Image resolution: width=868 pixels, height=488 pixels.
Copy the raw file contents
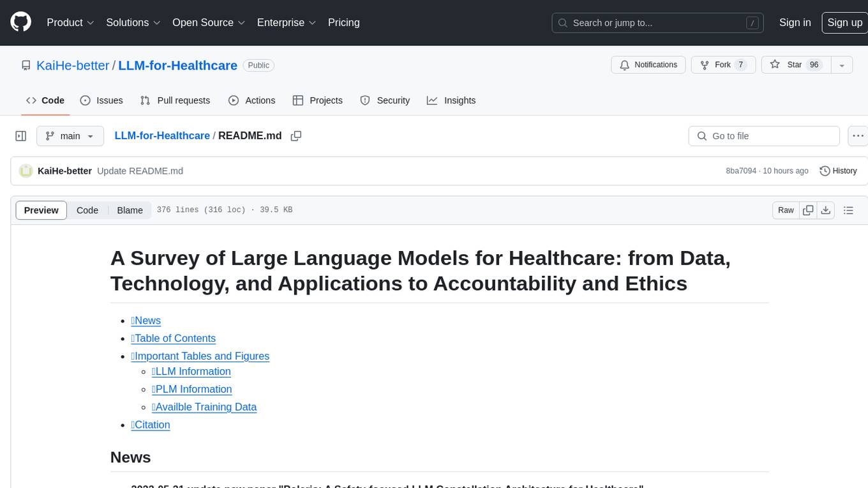tap(808, 210)
